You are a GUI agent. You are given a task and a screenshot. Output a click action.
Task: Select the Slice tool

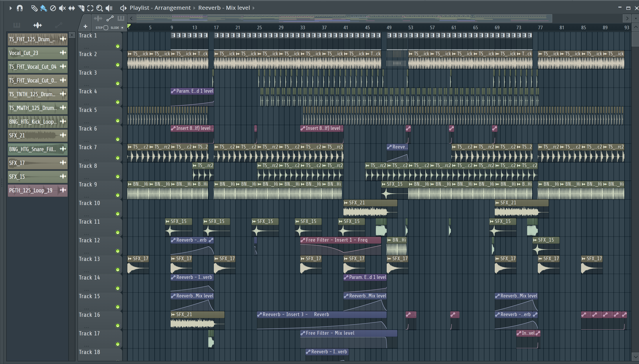coord(81,8)
